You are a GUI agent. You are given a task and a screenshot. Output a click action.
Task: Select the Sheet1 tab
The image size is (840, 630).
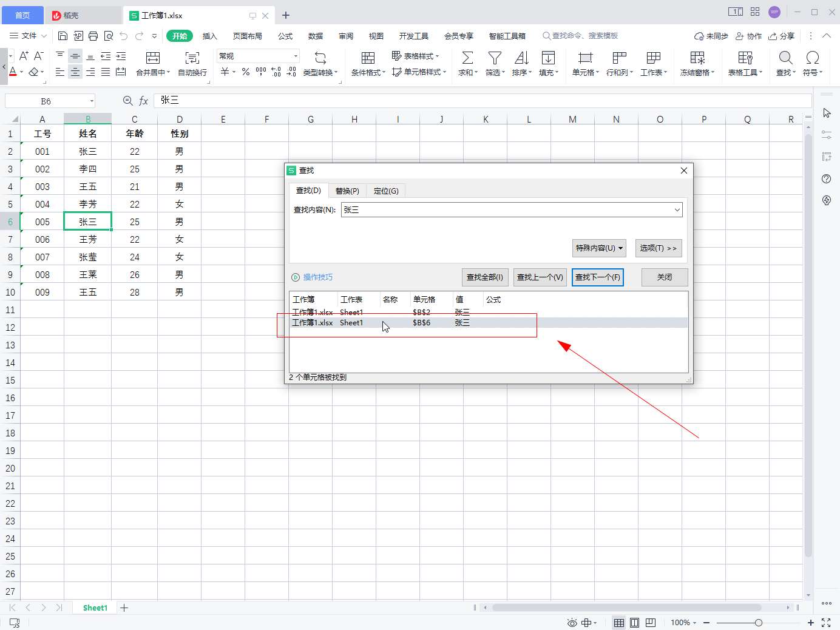coord(95,608)
